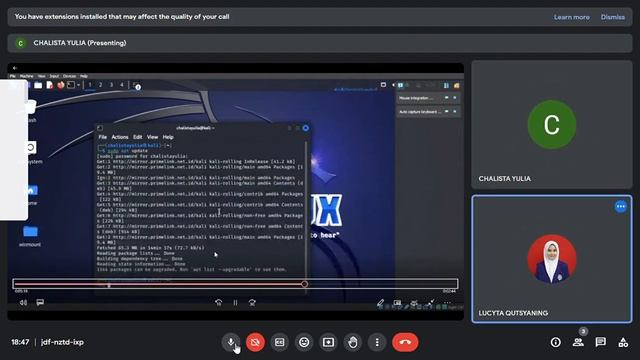Open VirtualBox Machine menu

coord(27,76)
